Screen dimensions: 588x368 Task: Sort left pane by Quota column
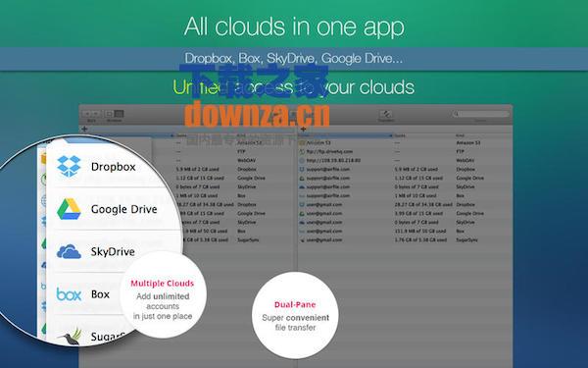click(206, 135)
